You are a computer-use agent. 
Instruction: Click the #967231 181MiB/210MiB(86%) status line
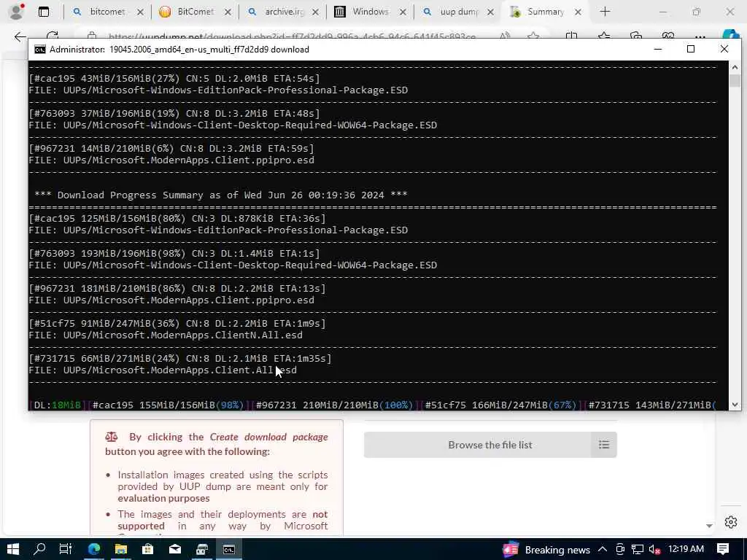(x=177, y=289)
